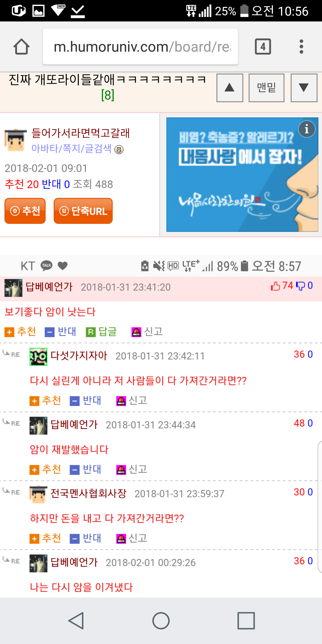Tap the badge icon beside 아바타/쪽지/글검색

(119, 150)
